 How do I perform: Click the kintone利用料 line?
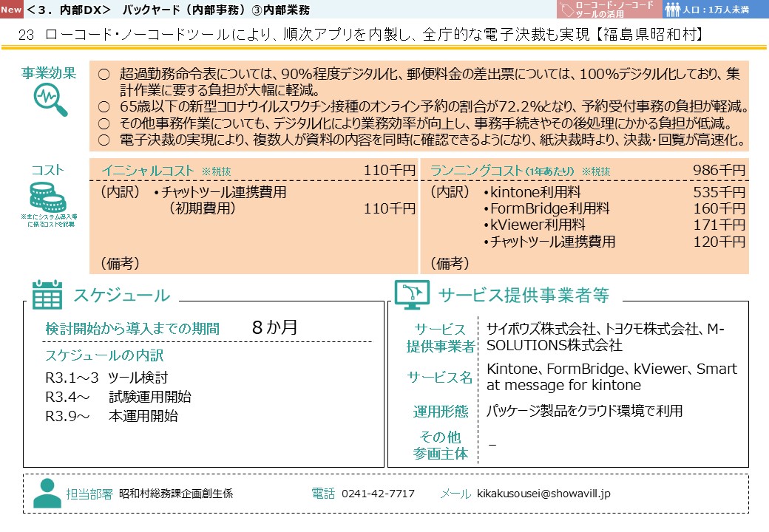(x=532, y=192)
